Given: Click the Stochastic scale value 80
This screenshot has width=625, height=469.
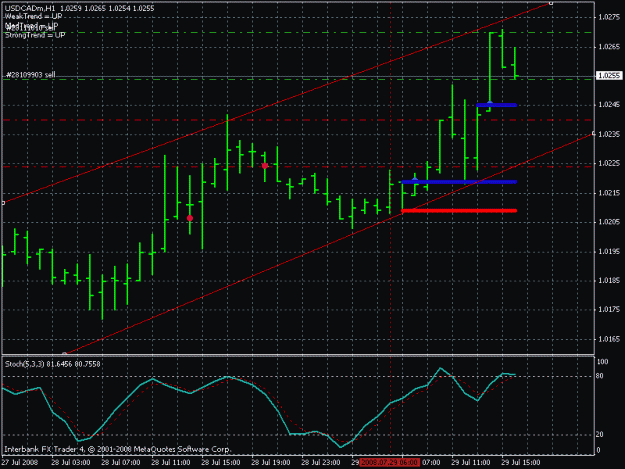Looking at the screenshot, I should [x=599, y=376].
